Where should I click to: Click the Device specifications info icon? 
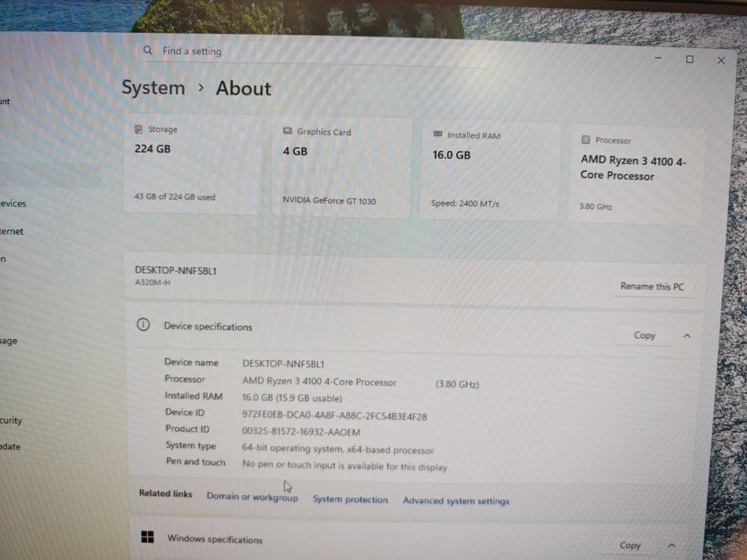143,325
